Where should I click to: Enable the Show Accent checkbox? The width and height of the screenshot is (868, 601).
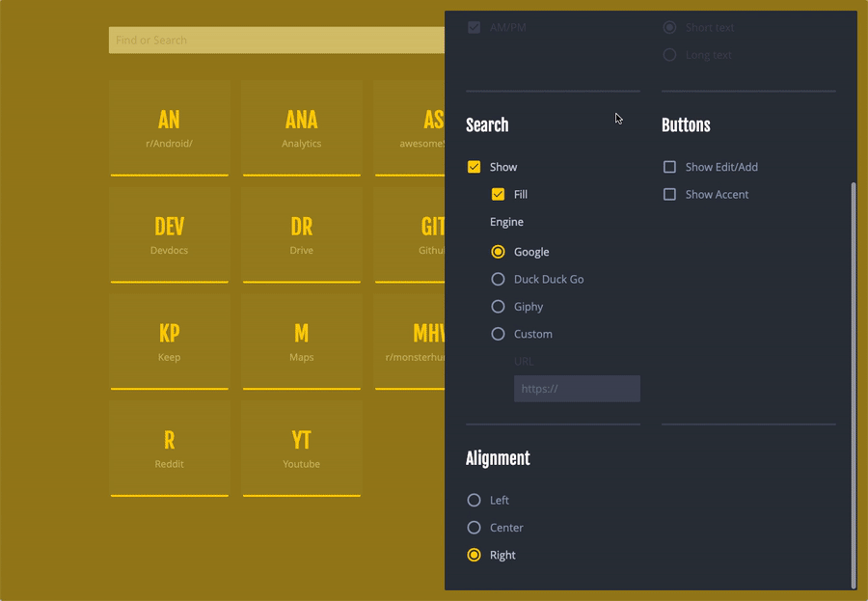tap(669, 195)
